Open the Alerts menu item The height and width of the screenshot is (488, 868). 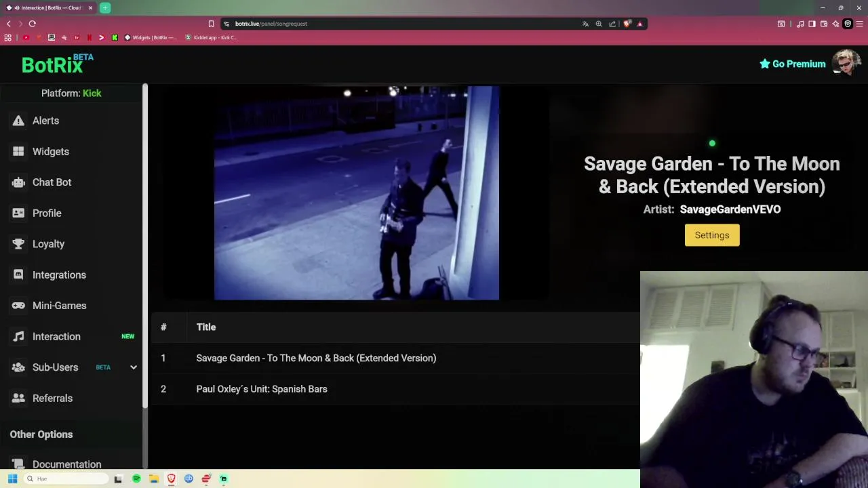45,121
